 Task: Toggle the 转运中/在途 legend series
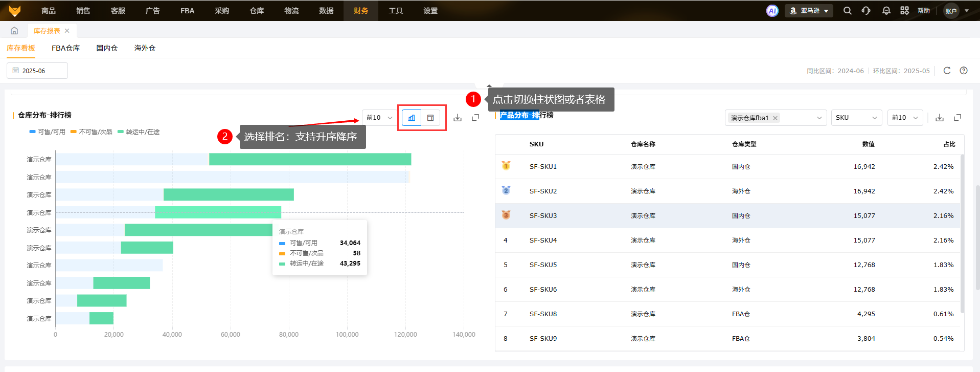pyautogui.click(x=139, y=132)
